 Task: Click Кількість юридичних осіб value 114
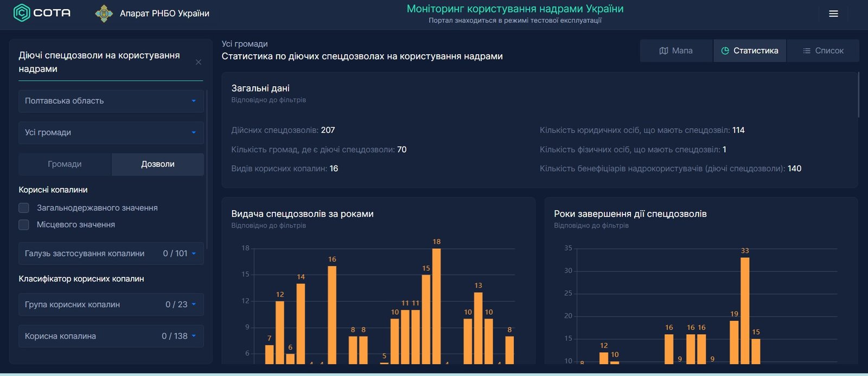738,130
